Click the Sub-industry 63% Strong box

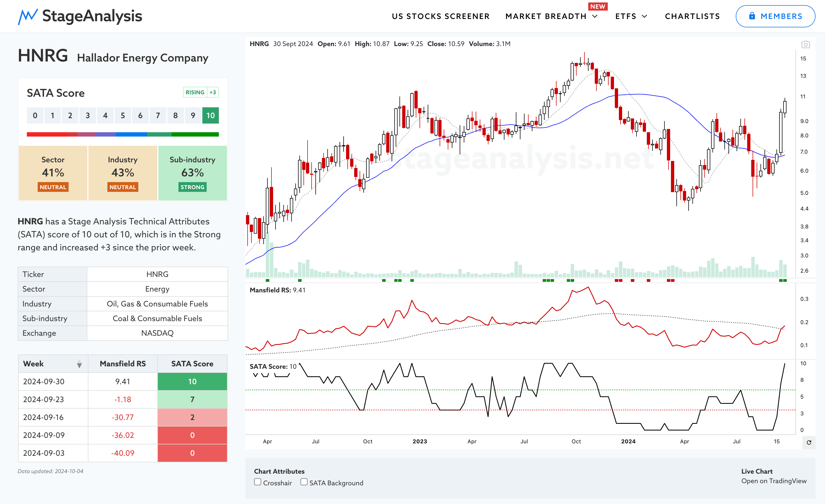click(193, 173)
